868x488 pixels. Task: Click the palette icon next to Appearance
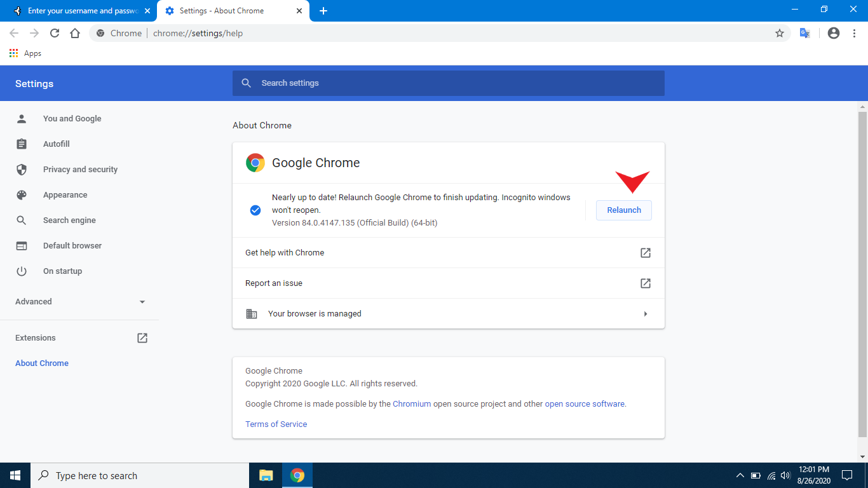pyautogui.click(x=22, y=195)
